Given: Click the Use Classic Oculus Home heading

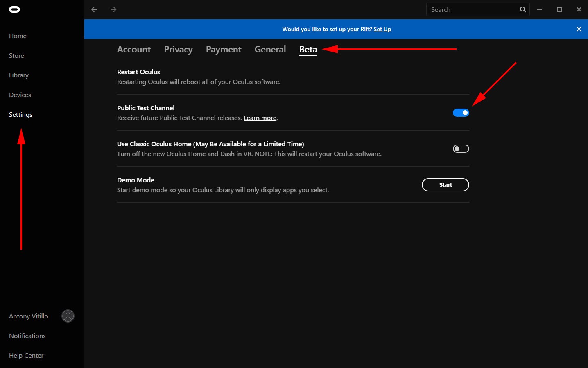Looking at the screenshot, I should (x=210, y=144).
